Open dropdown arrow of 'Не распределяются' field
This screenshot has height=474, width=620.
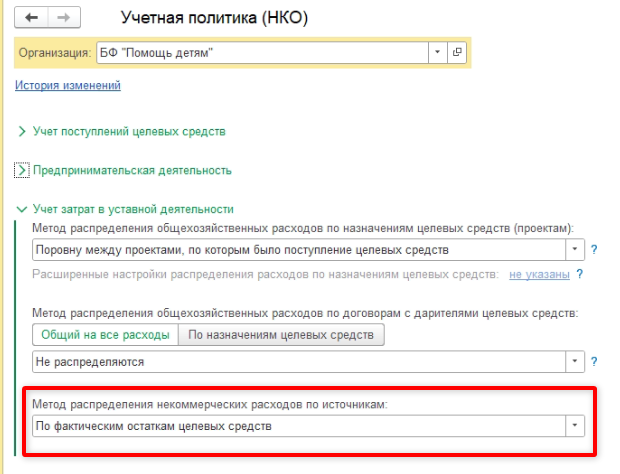(x=575, y=361)
